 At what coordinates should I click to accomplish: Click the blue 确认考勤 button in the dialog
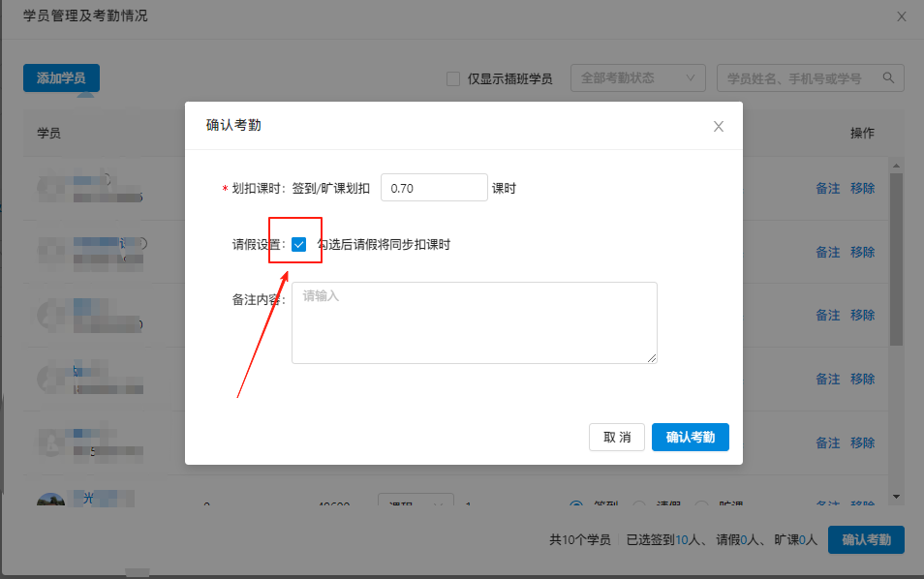point(690,437)
